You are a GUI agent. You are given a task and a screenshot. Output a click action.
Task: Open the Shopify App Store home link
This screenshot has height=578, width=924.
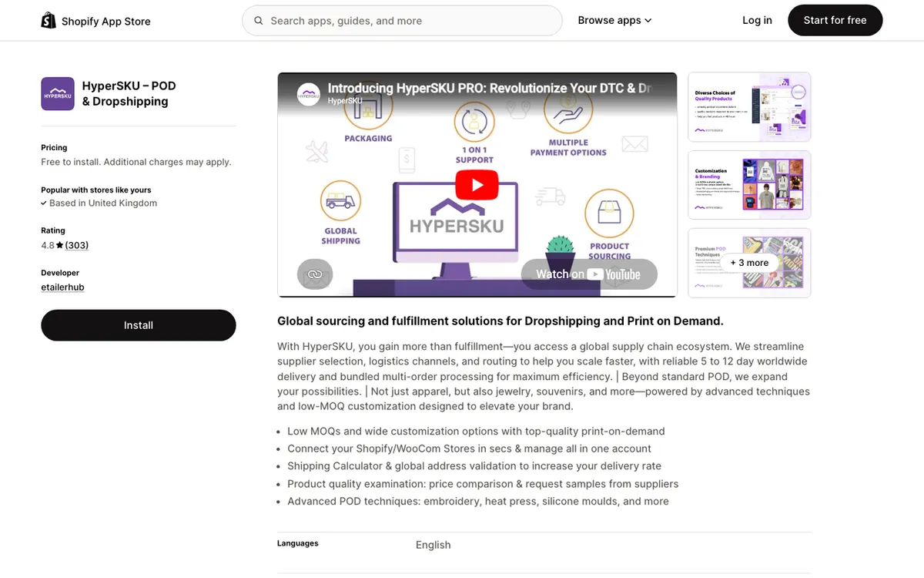[x=95, y=21]
